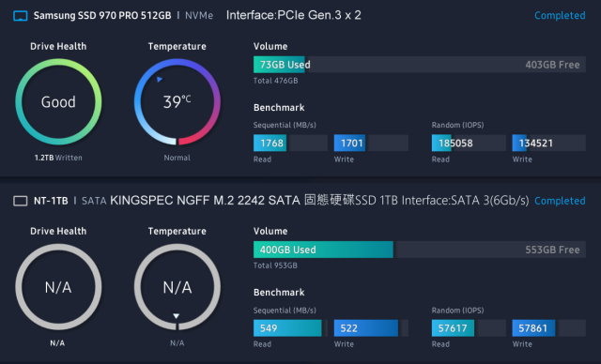
Task: Click the N/A drive health ring for NT-1TB
Action: [58, 287]
